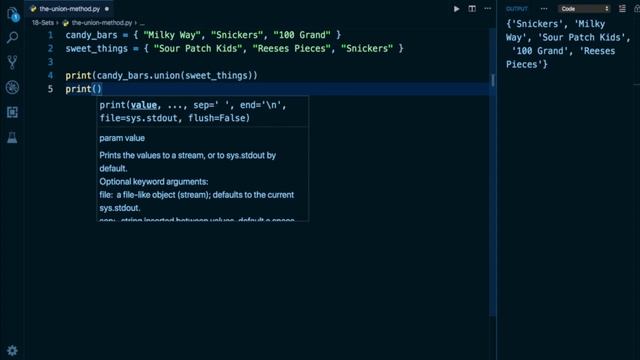This screenshot has height=360, width=640.
Task: Click line number 2 in the gutter
Action: click(x=51, y=49)
